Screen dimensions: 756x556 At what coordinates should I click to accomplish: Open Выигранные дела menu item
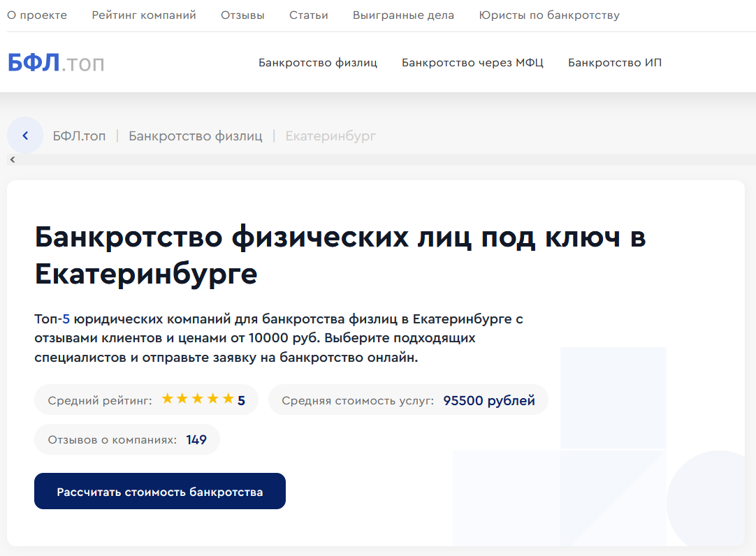point(403,15)
